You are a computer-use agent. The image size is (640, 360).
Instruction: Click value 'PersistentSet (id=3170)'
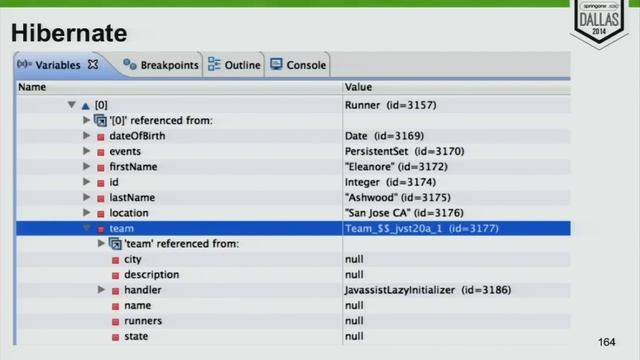[x=404, y=151]
